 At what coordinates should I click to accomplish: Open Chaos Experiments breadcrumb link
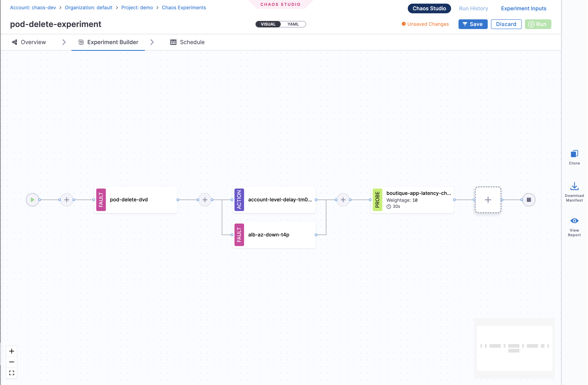coord(184,8)
